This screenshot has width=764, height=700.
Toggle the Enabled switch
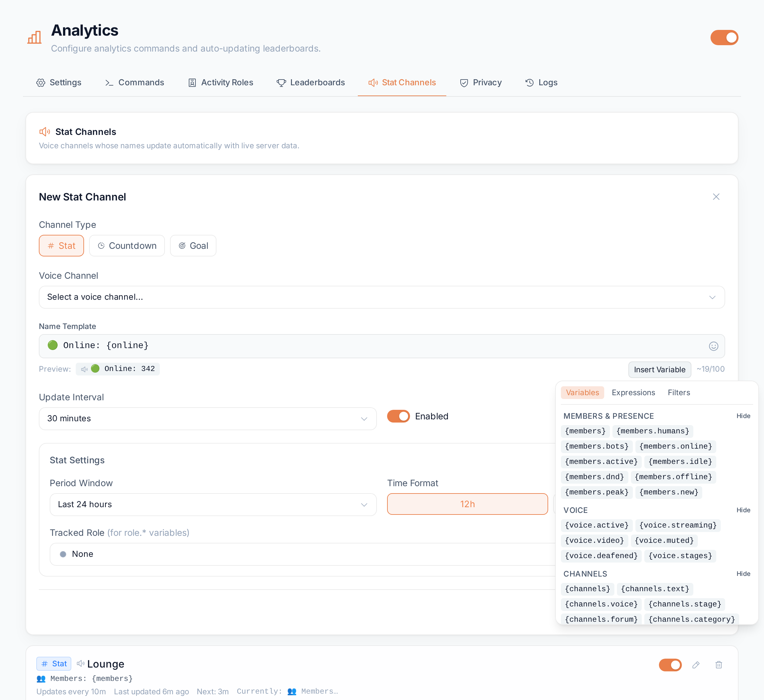pyautogui.click(x=398, y=416)
